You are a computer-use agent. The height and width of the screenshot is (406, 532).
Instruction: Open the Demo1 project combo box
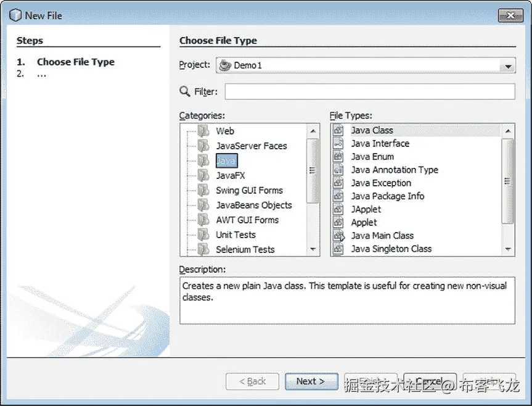point(366,65)
